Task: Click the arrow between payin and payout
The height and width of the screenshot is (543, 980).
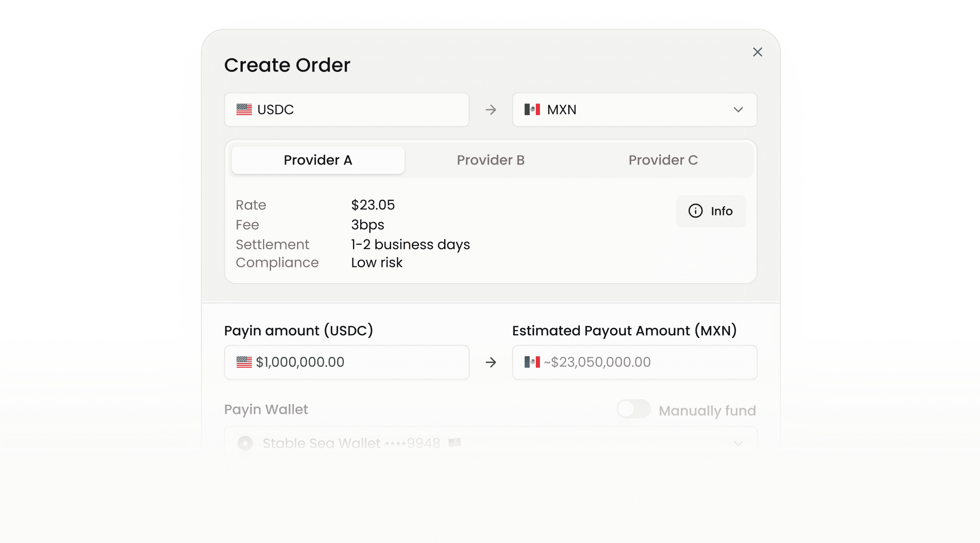Action: pos(491,362)
